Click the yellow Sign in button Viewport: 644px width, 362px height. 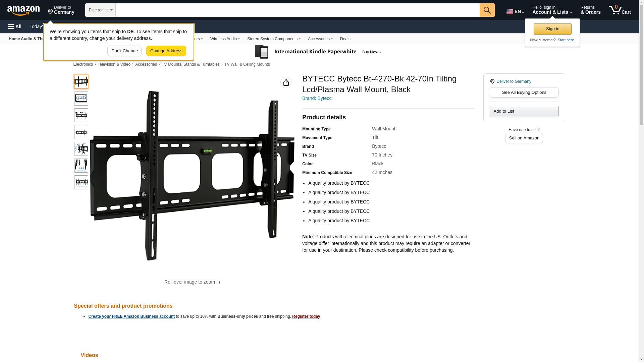[552, 29]
